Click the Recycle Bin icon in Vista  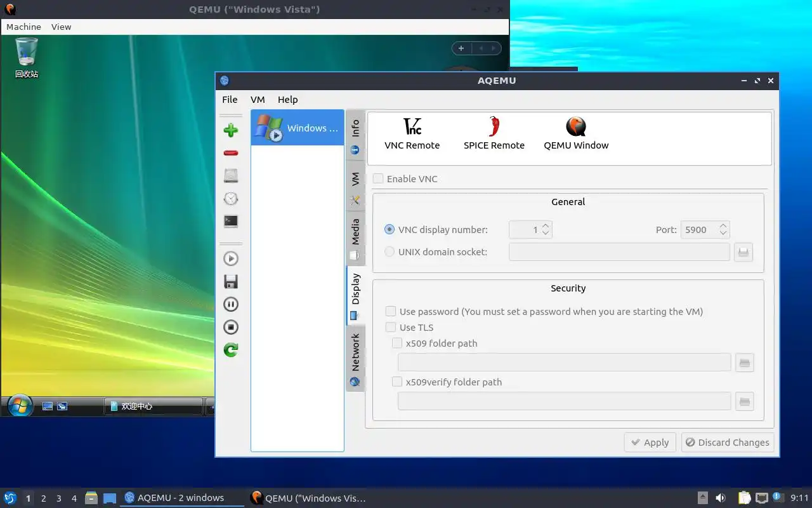(27, 57)
